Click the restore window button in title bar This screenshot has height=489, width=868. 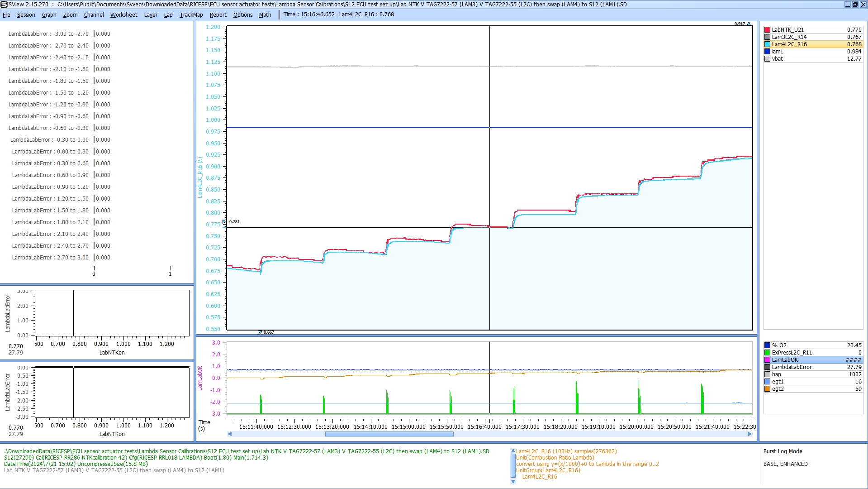[855, 5]
